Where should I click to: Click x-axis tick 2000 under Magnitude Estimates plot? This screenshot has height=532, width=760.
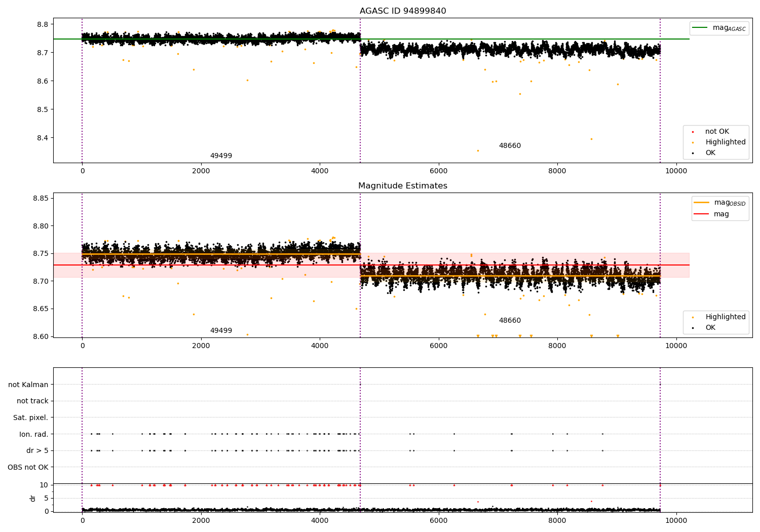201,346
